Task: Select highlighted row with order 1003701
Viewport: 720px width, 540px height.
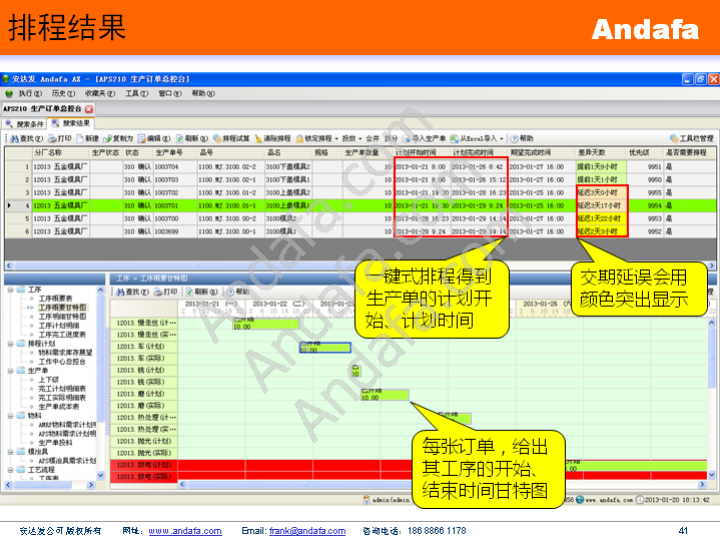Action: click(x=360, y=205)
